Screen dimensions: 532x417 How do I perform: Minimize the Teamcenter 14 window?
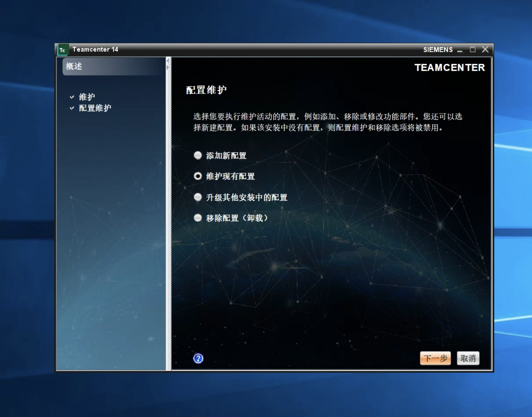click(x=460, y=50)
